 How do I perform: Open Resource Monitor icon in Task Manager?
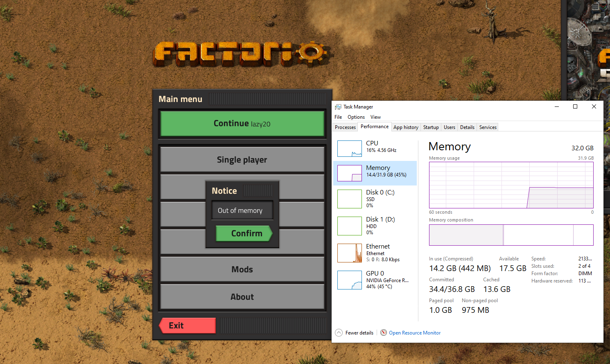pyautogui.click(x=384, y=332)
